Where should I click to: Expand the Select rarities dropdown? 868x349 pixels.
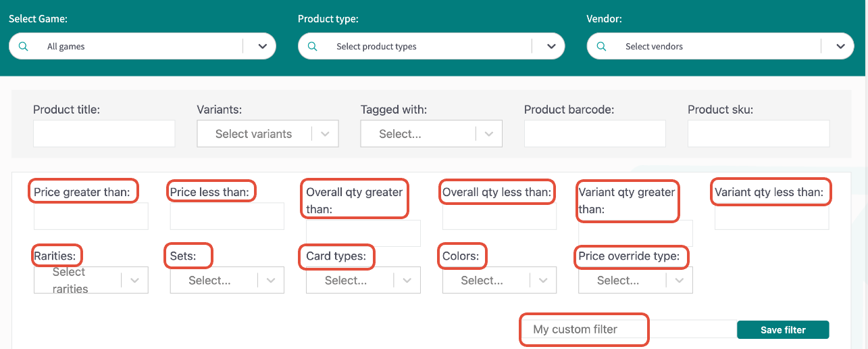pyautogui.click(x=91, y=280)
